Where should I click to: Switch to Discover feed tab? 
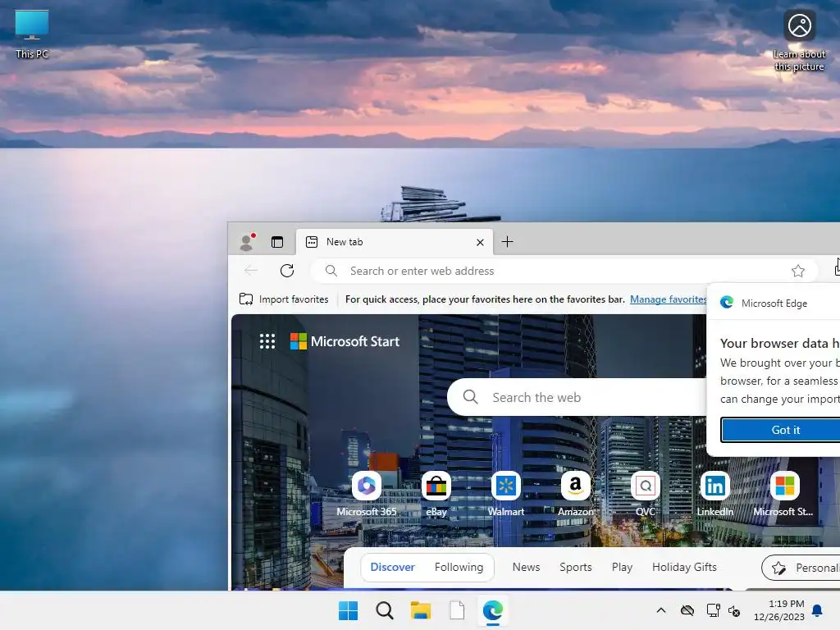point(392,567)
